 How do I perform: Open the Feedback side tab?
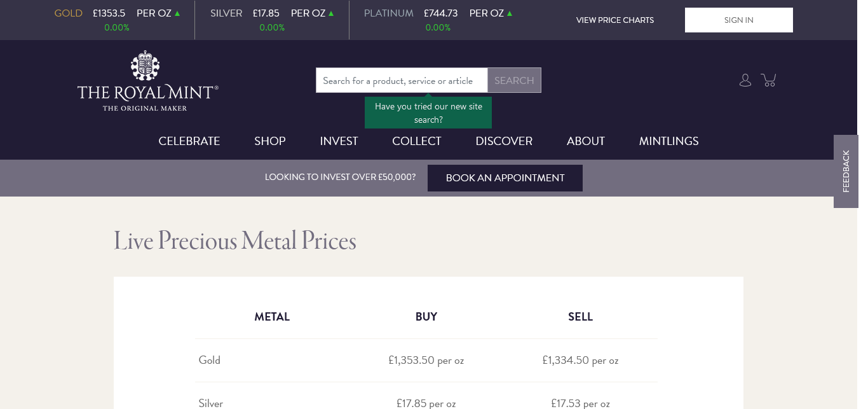846,171
